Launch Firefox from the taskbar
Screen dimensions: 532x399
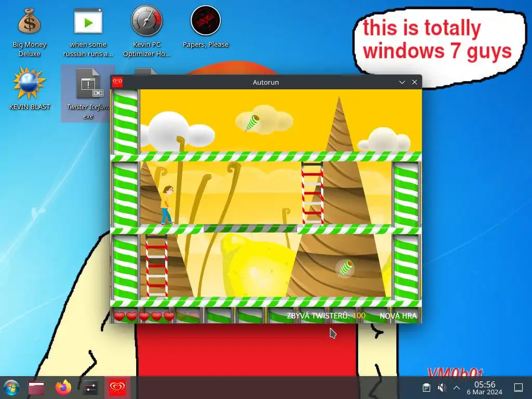coord(63,388)
